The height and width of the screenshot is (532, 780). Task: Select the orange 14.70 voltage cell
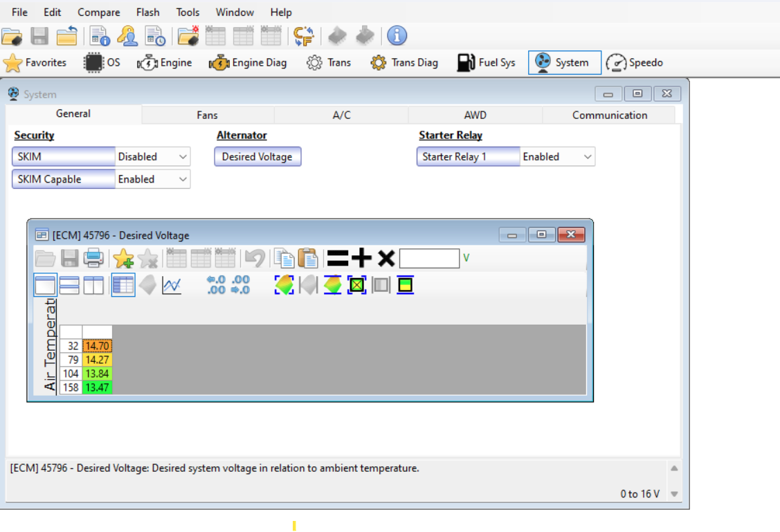click(97, 346)
